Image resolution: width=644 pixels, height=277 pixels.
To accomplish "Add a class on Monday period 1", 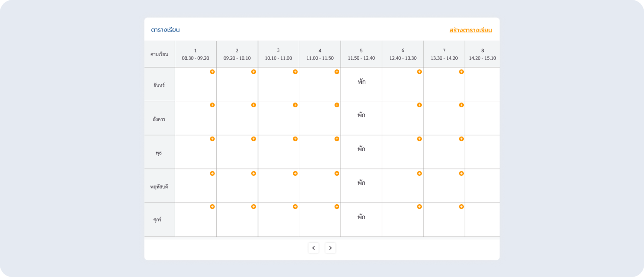I will (x=212, y=72).
